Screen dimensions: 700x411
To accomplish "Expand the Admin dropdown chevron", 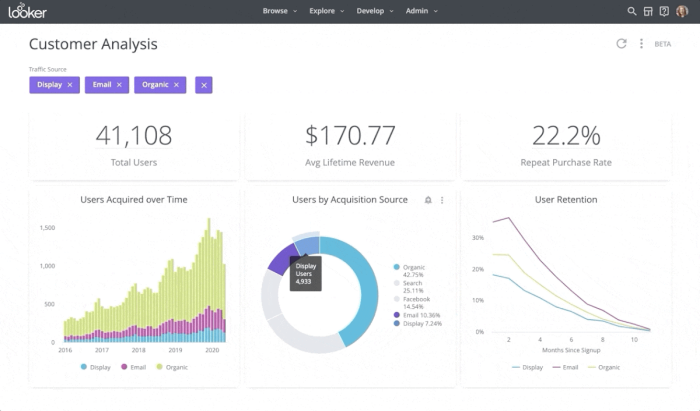I will pos(436,11).
